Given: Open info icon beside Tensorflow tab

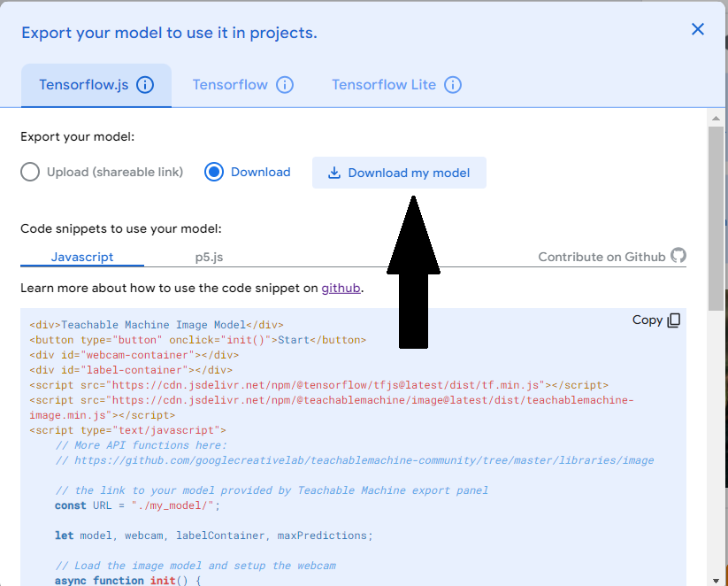Looking at the screenshot, I should (285, 85).
